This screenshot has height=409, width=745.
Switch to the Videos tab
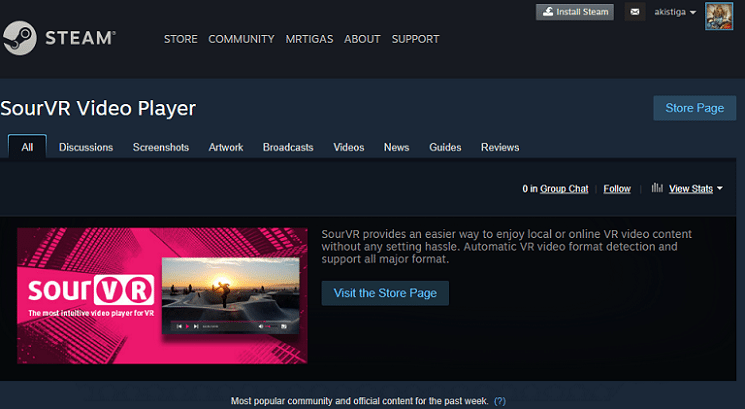point(349,147)
